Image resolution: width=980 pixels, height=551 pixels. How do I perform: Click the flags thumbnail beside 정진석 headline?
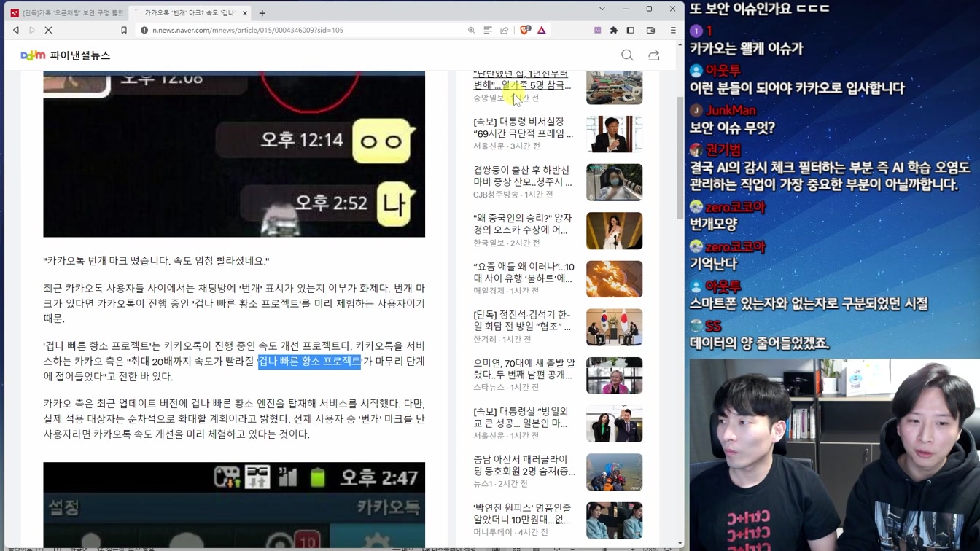tap(614, 327)
